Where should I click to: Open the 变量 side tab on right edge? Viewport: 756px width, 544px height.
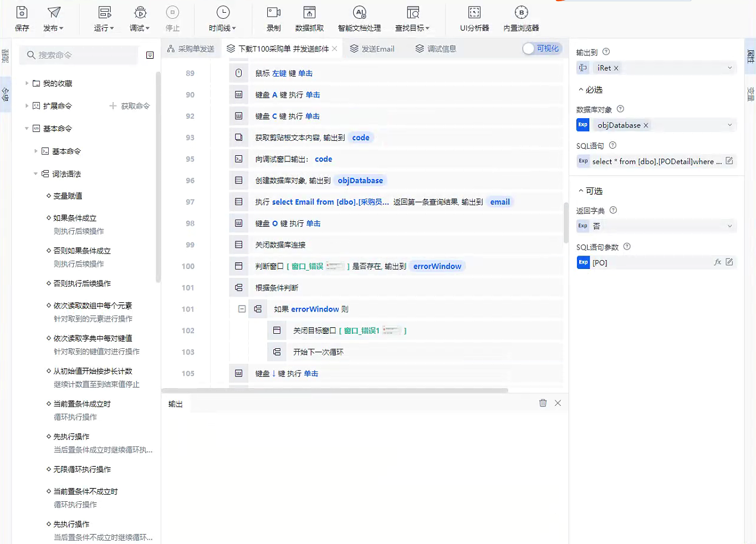coord(750,94)
